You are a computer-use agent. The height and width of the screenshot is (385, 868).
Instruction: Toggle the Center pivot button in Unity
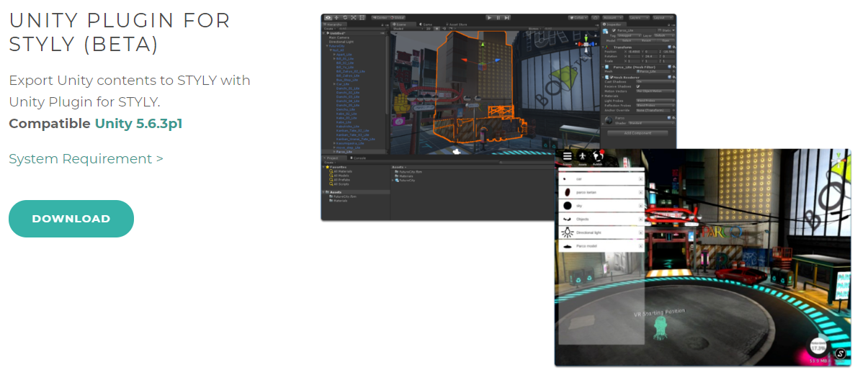(380, 17)
